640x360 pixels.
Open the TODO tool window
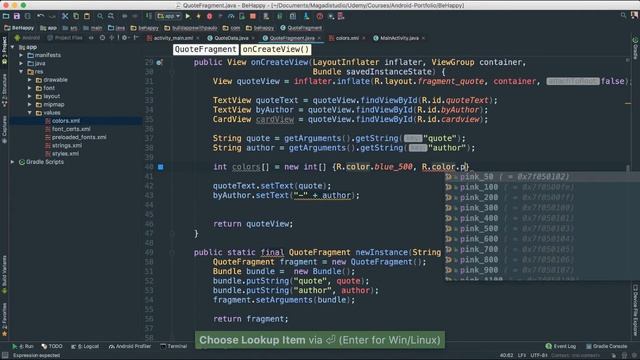(x=52, y=346)
